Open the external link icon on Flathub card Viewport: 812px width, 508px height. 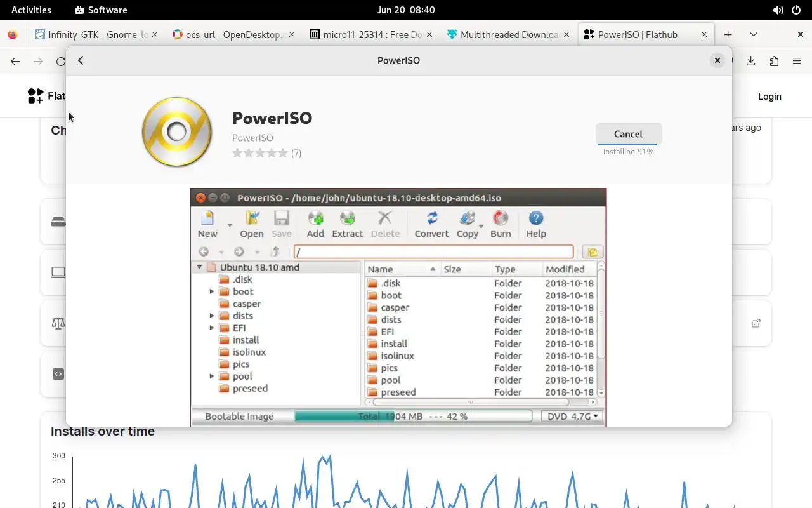[x=756, y=323]
